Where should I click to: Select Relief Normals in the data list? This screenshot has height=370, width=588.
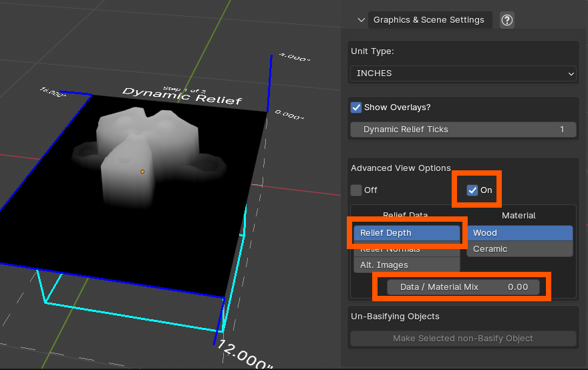(x=406, y=250)
